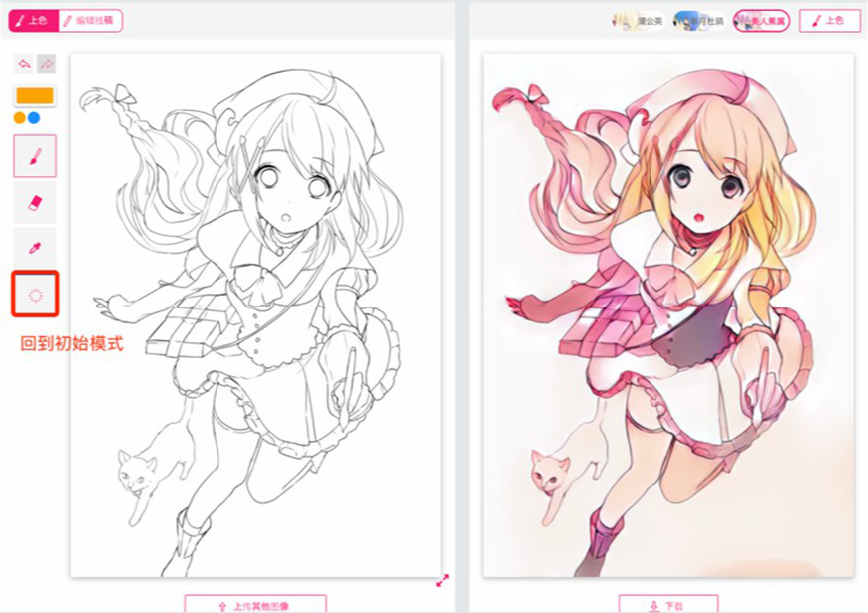Click the 上传其他图像 upload button
The height and width of the screenshot is (613, 868).
[255, 605]
